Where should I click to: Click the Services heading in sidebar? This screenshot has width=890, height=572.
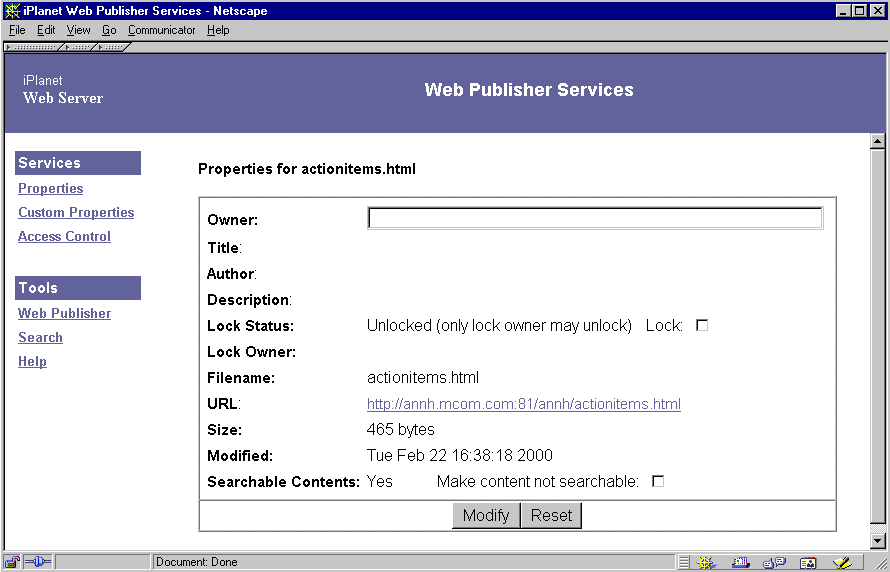(x=78, y=163)
